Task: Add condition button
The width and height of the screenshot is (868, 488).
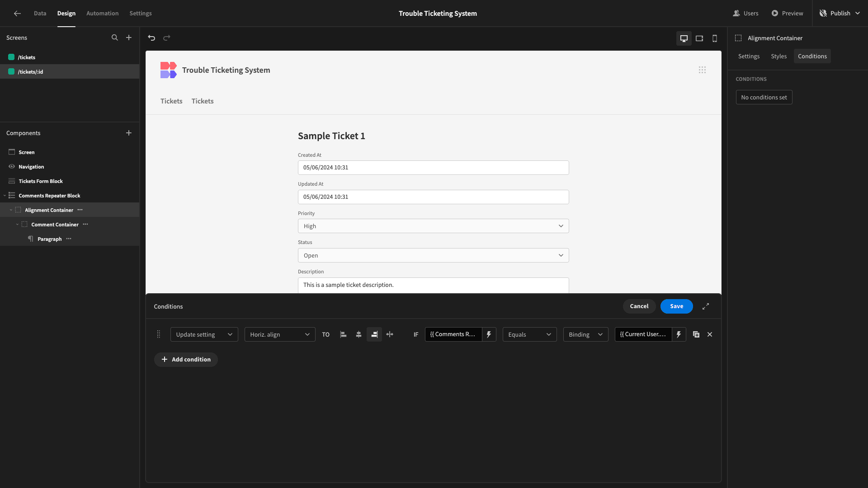Action: pos(186,360)
